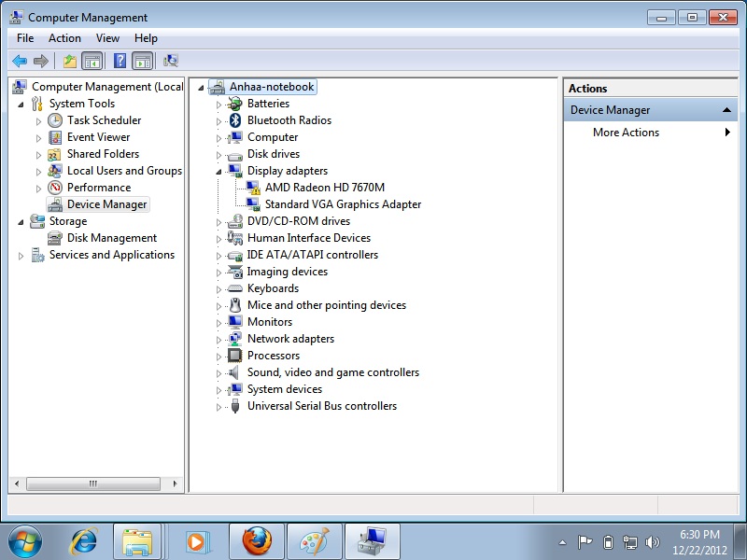Screen dimensions: 747x560
Task: Open the Action menu
Action: point(64,38)
